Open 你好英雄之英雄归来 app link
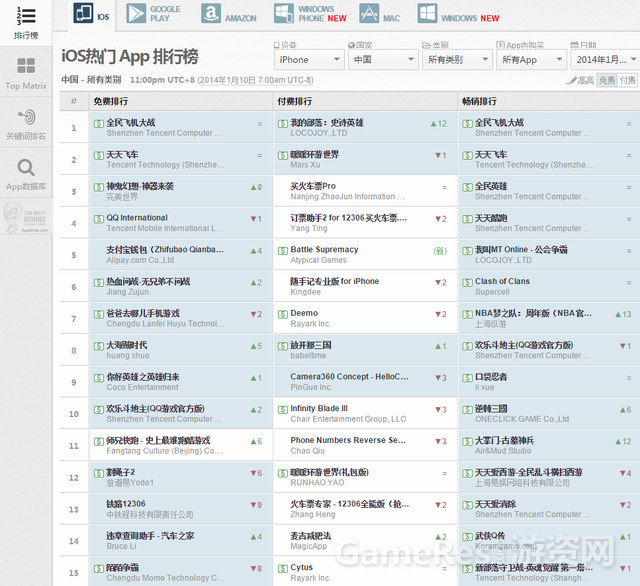Screen dimensions: 640x586 (x=143, y=377)
